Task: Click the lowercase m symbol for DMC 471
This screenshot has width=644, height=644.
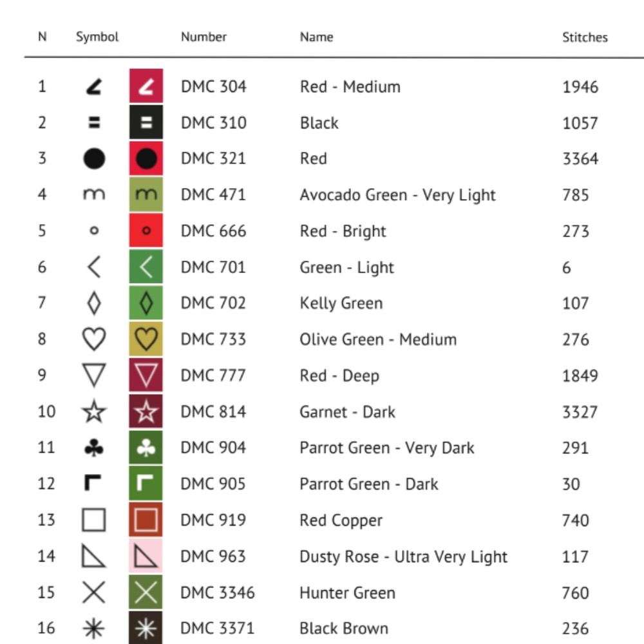Action: point(94,194)
